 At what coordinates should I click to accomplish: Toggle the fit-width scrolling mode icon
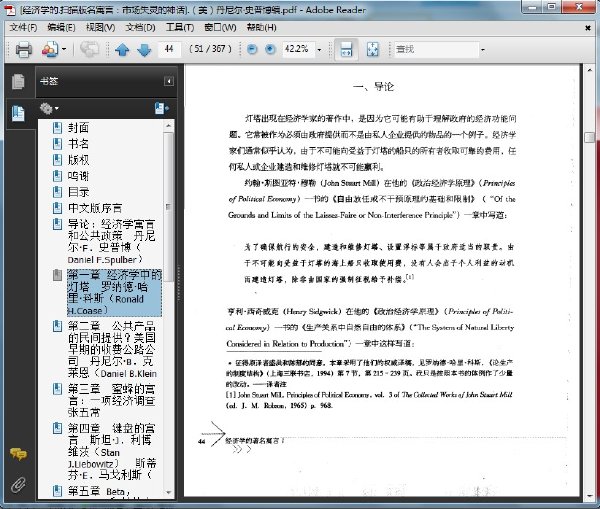pos(346,49)
